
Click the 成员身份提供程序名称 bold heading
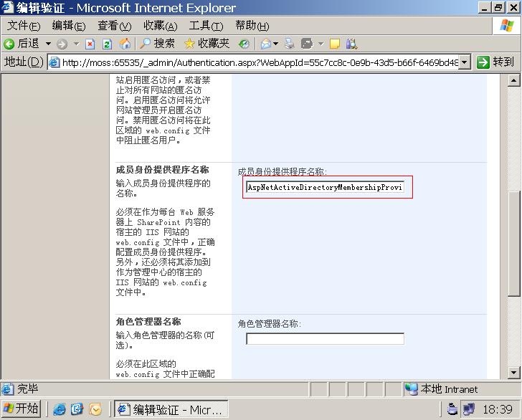coord(163,170)
